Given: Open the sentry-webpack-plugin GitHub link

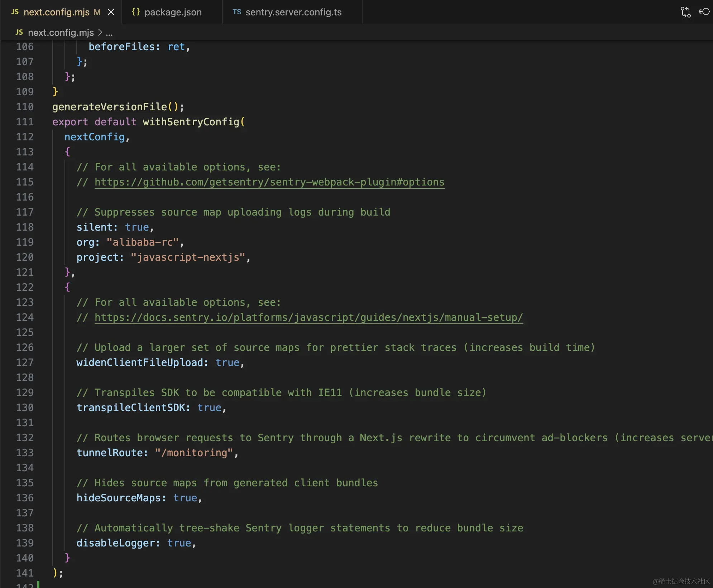Looking at the screenshot, I should pyautogui.click(x=269, y=182).
